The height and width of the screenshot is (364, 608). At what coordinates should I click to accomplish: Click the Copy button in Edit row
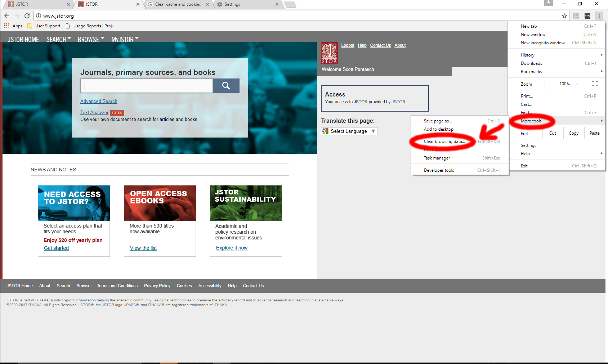(573, 133)
